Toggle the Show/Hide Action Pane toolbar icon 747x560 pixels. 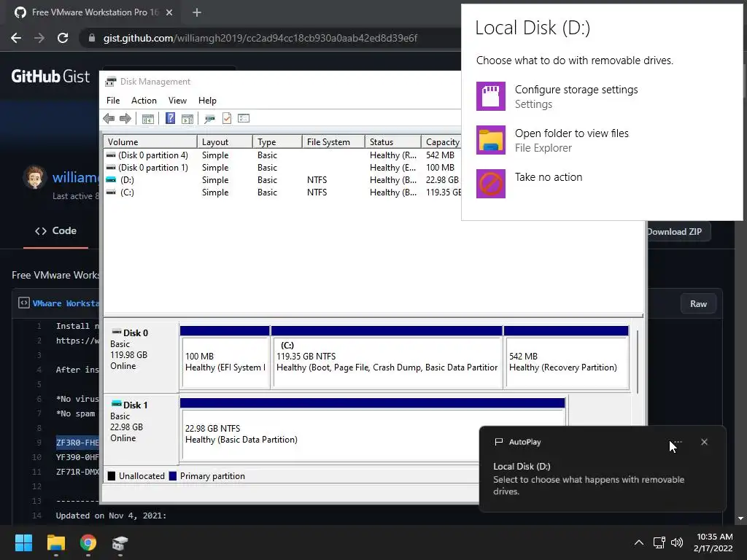(x=187, y=119)
